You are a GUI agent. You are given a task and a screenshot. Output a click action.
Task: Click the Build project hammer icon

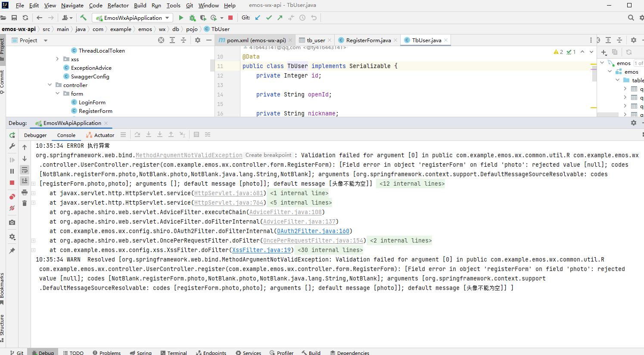coord(83,18)
